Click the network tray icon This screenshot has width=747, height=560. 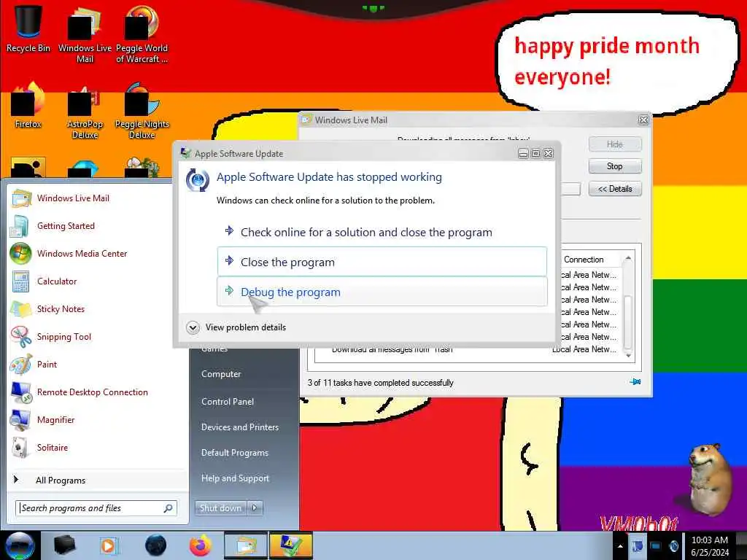pyautogui.click(x=656, y=546)
